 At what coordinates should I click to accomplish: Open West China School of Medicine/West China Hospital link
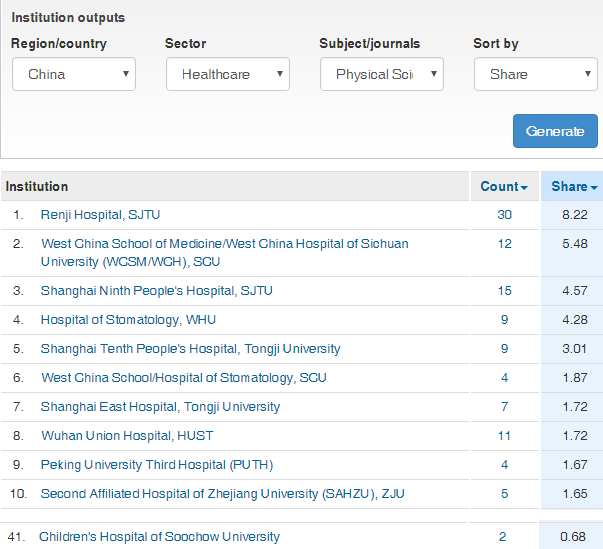click(x=225, y=253)
